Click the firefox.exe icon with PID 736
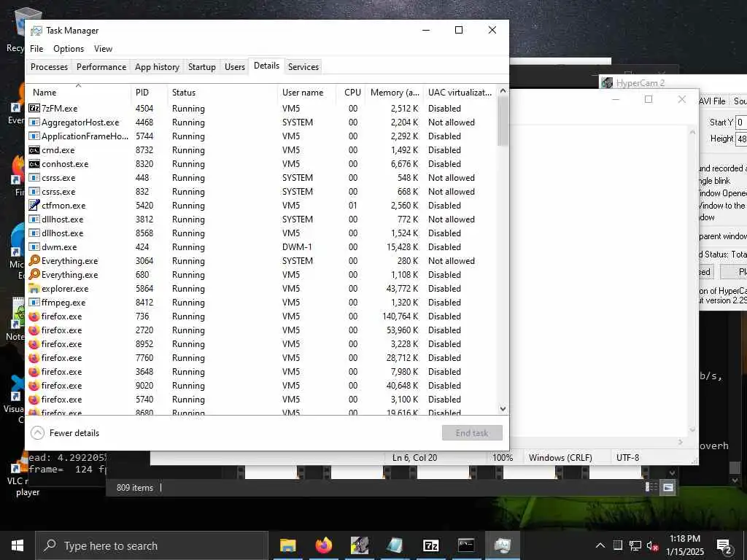 point(34,316)
